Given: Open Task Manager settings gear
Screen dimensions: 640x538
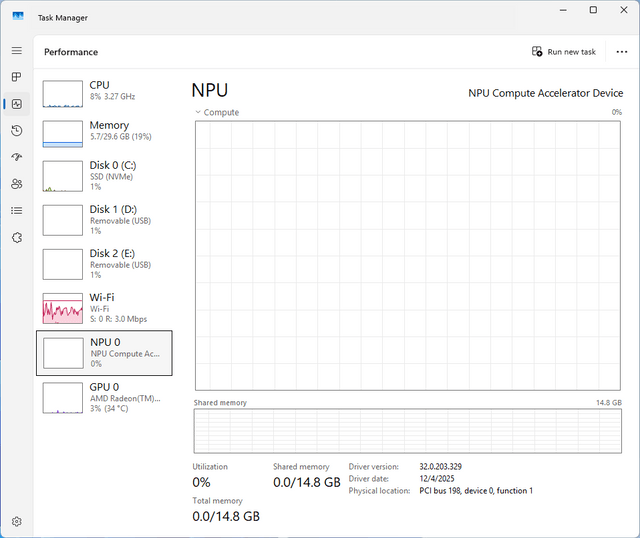Looking at the screenshot, I should coord(17,521).
